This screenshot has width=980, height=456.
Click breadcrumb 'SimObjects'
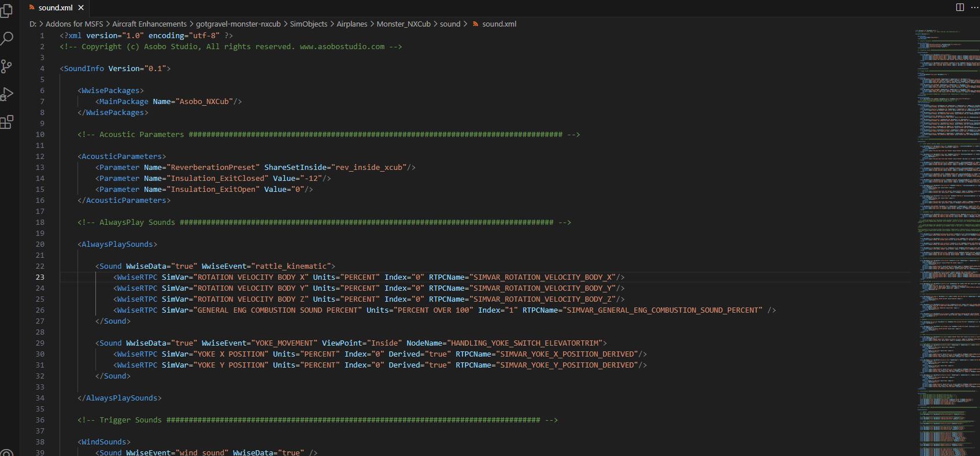tap(308, 24)
